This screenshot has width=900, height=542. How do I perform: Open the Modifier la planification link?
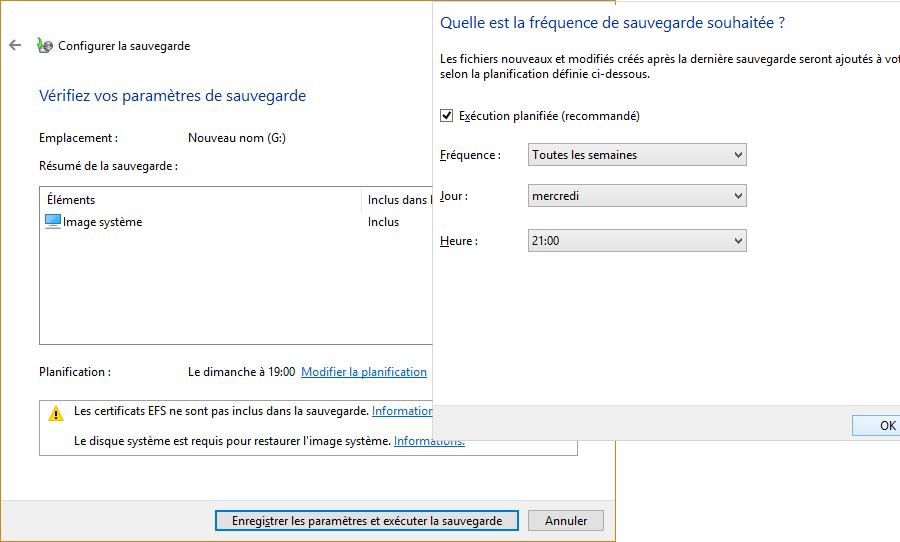click(364, 372)
